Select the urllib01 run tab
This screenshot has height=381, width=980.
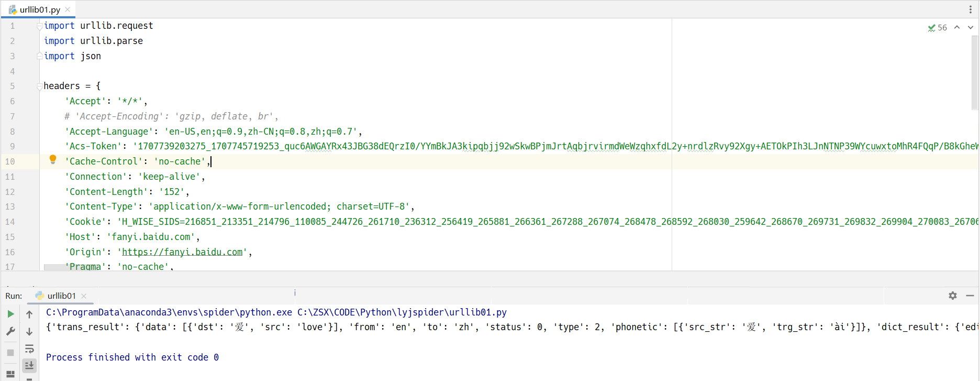point(61,296)
